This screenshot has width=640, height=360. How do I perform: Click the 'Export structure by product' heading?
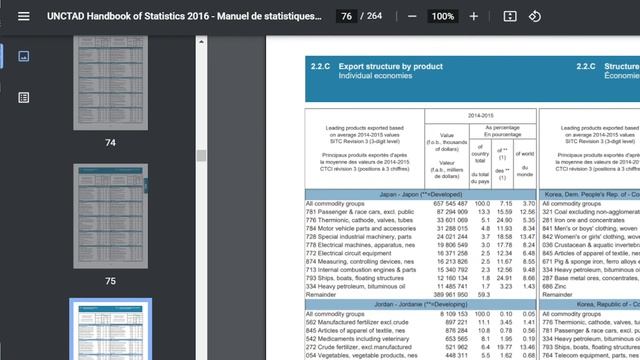[x=391, y=66]
